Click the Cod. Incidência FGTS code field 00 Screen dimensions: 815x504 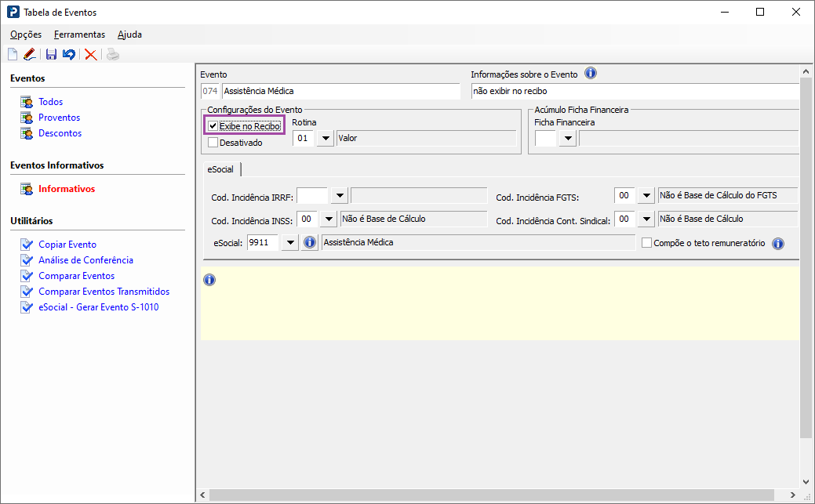pos(624,196)
